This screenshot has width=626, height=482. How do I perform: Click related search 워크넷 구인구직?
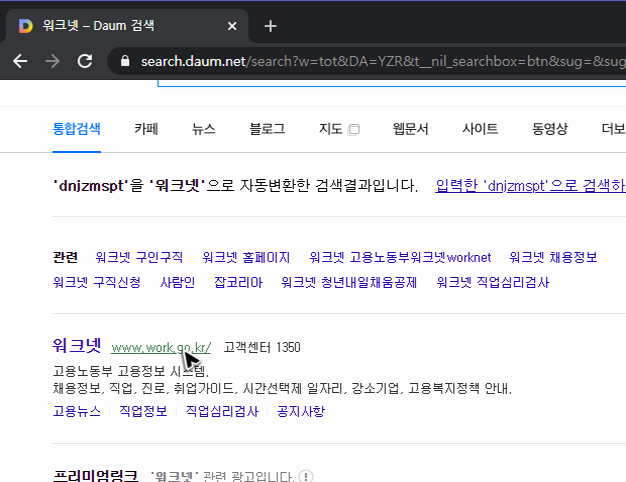(x=139, y=257)
